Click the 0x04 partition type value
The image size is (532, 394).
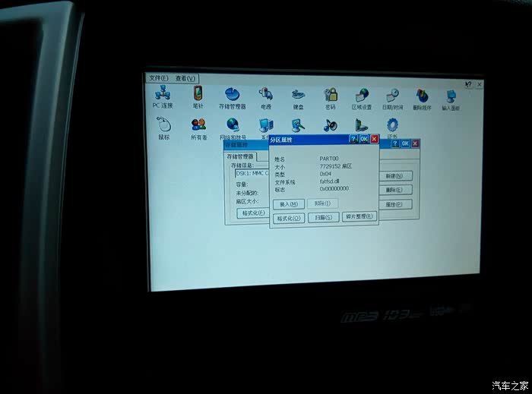click(325, 174)
